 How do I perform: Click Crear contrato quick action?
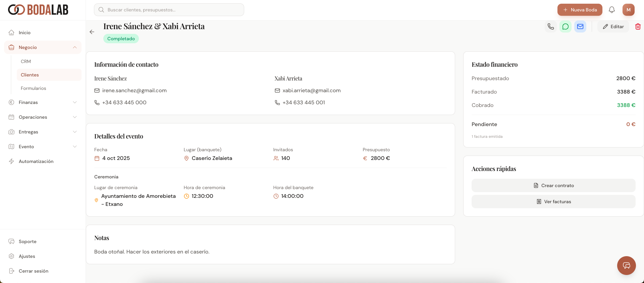pyautogui.click(x=553, y=185)
